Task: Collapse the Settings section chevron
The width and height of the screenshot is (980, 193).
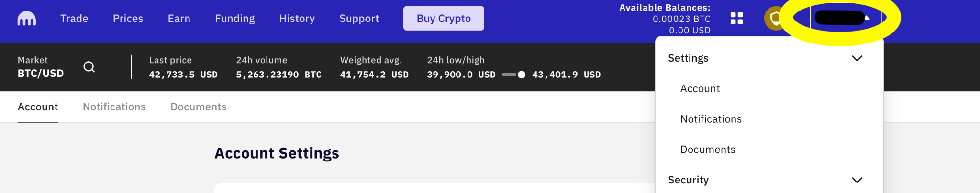Action: point(857,58)
